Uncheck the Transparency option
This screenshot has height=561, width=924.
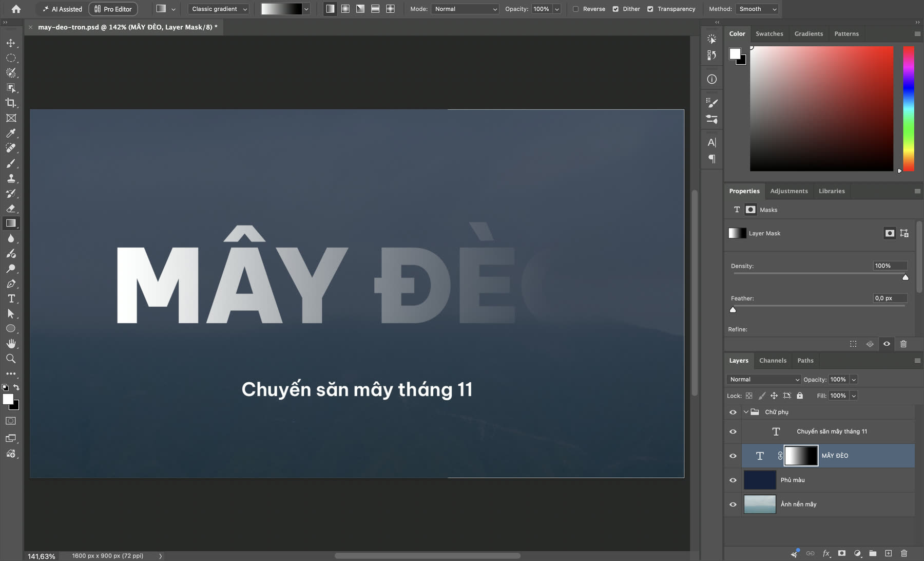(650, 9)
